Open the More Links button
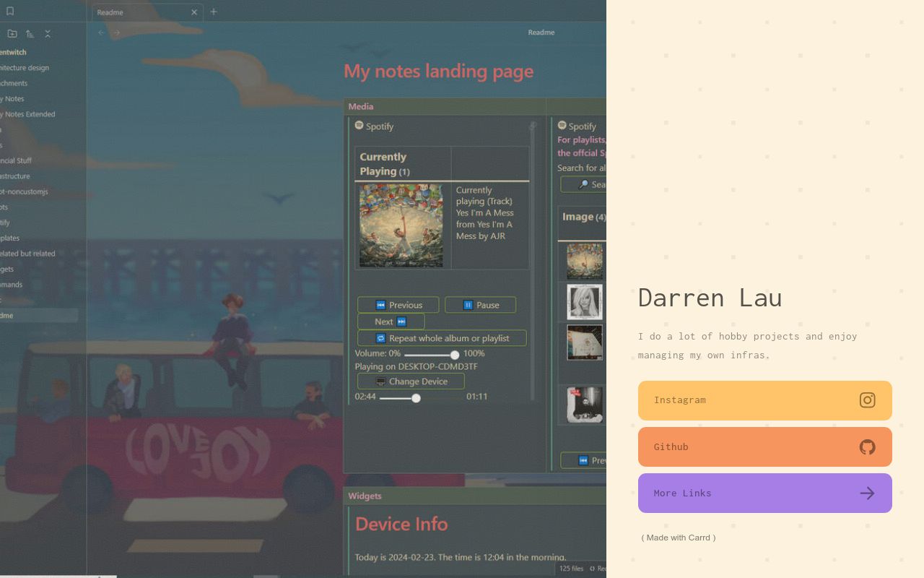Image resolution: width=924 pixels, height=578 pixels. coord(765,493)
